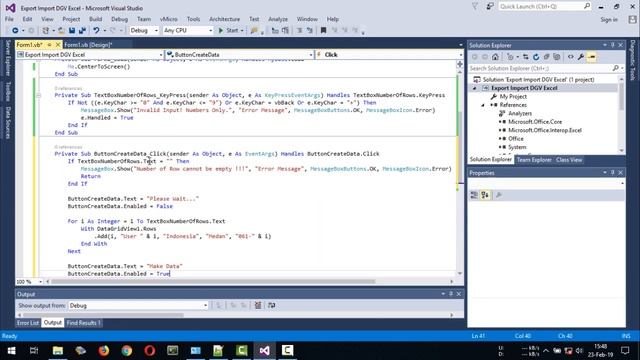Screen dimensions: 640x360
Task: Click the Save icon in toolbar
Action: pos(72,31)
